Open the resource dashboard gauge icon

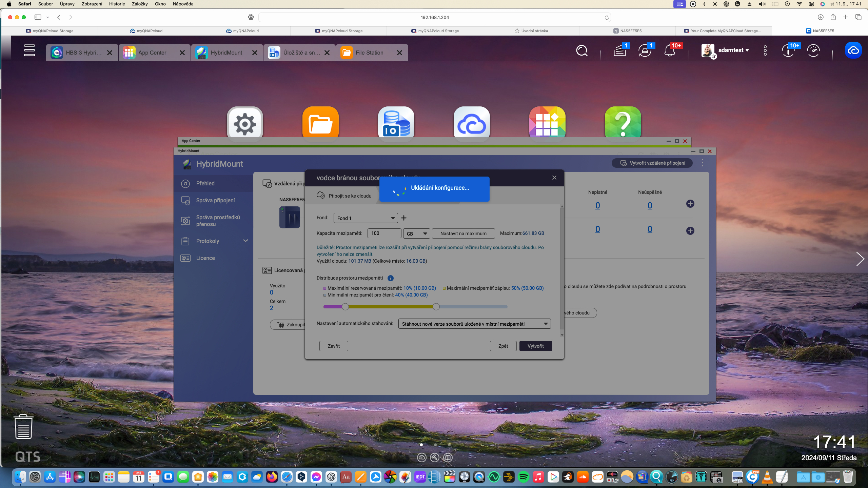click(813, 51)
